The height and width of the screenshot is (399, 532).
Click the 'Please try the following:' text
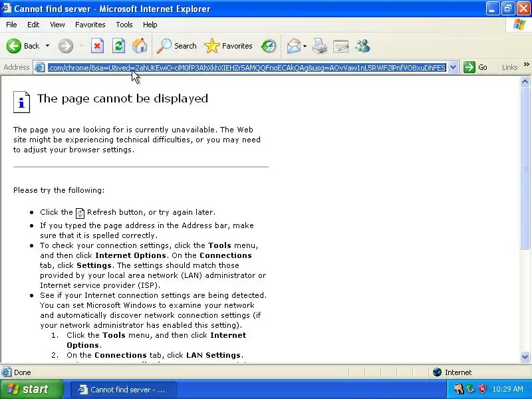[x=59, y=190]
